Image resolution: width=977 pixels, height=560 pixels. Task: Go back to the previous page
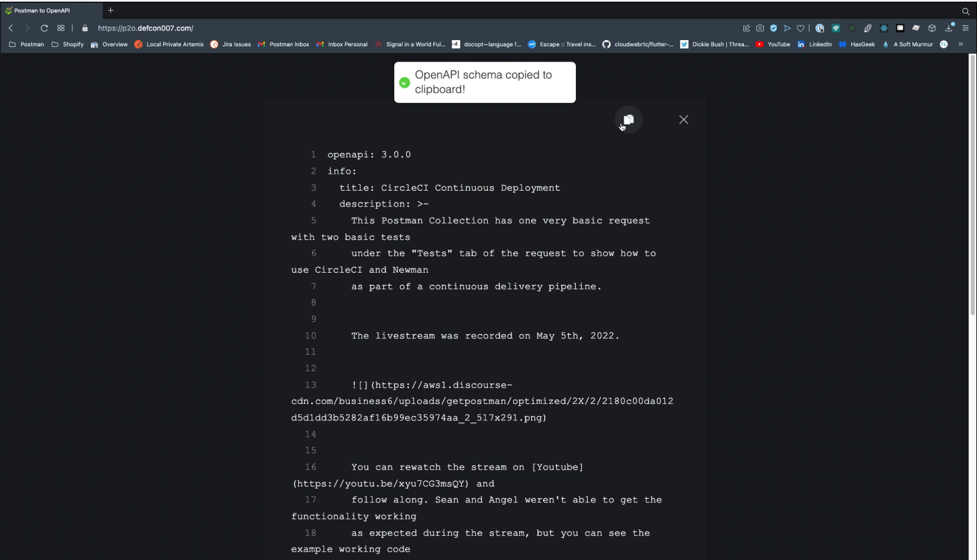click(11, 28)
